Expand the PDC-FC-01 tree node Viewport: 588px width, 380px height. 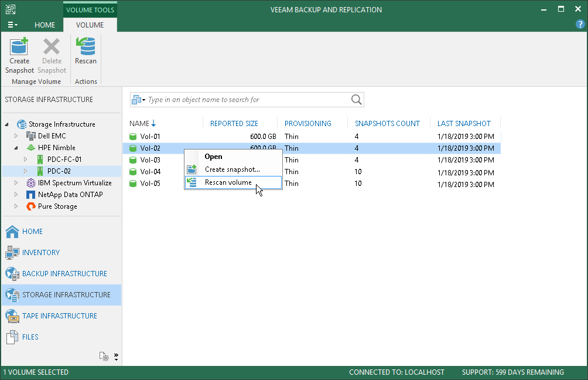(25, 159)
